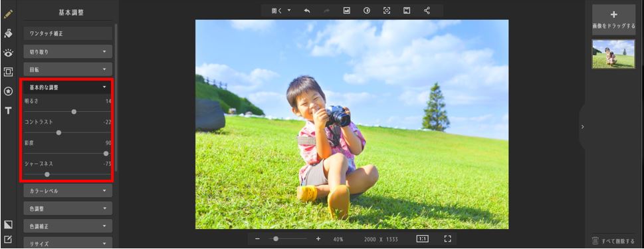Click the brightness value 14
This screenshot has width=644, height=249.
click(x=108, y=101)
